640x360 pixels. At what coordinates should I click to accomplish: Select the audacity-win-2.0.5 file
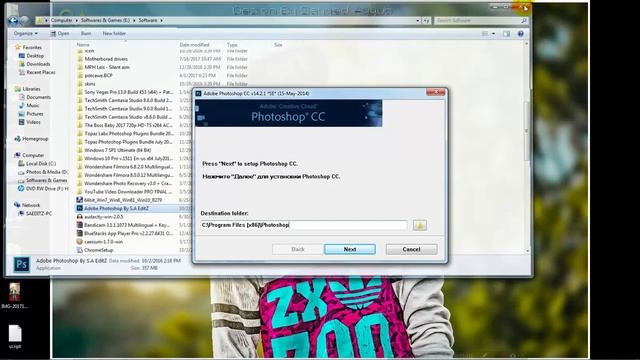(x=103, y=217)
